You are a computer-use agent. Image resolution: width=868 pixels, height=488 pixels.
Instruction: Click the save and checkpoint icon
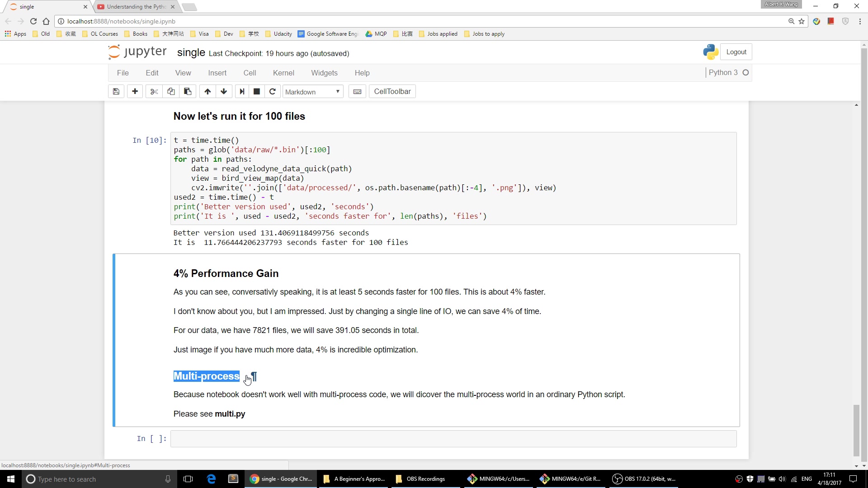116,92
